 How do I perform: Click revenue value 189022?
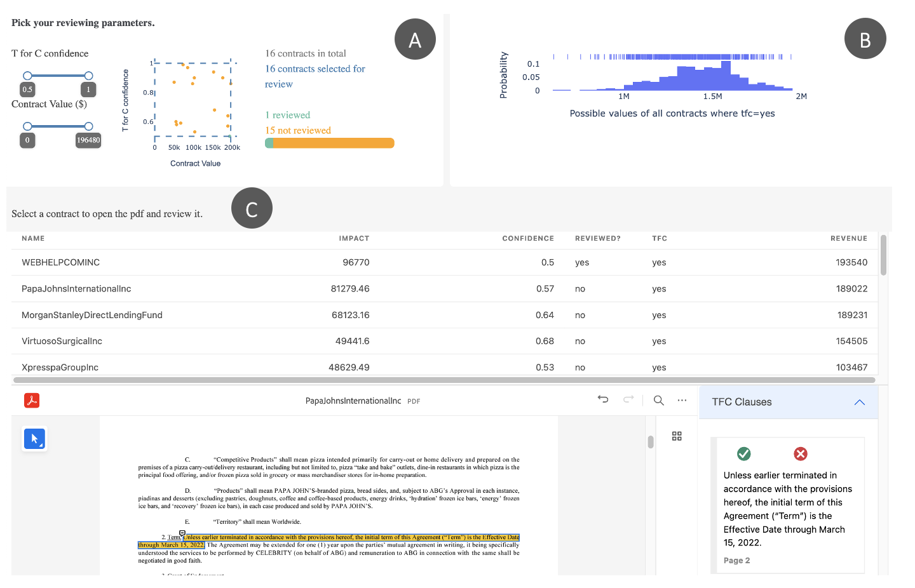[x=851, y=288]
